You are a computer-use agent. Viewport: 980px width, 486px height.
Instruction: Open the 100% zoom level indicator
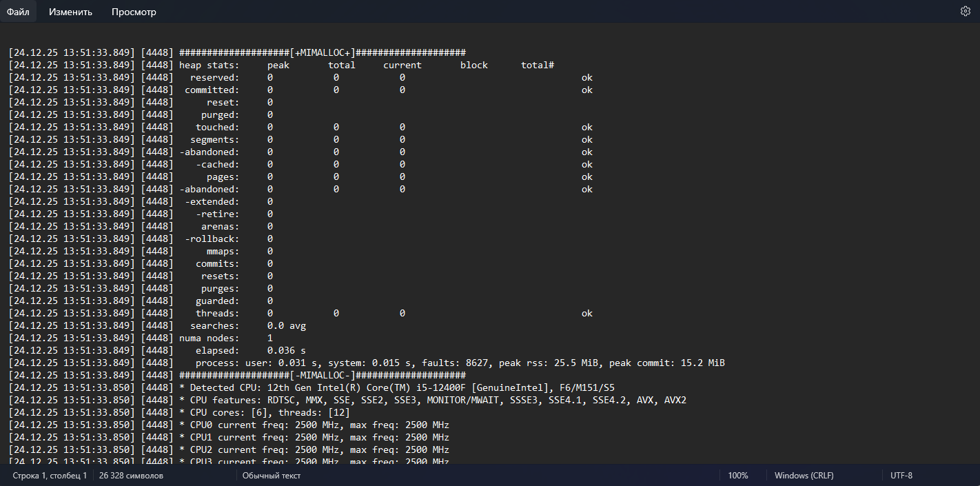(738, 476)
